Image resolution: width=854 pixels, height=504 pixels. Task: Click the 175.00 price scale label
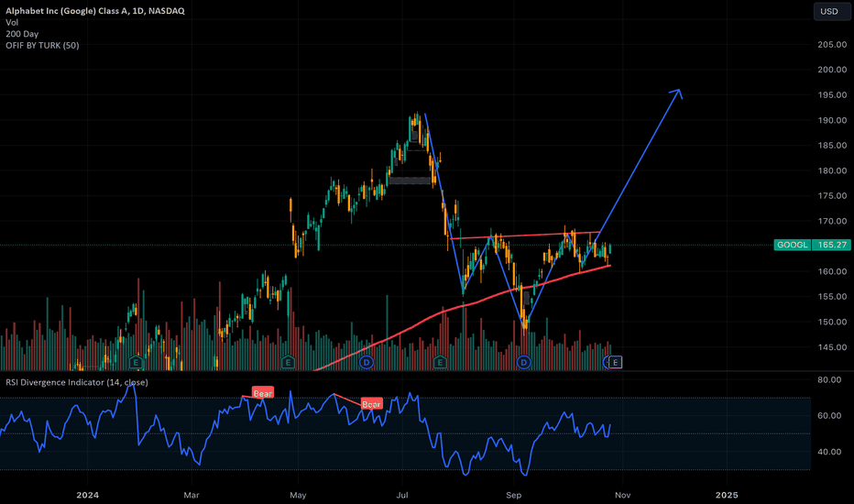832,195
